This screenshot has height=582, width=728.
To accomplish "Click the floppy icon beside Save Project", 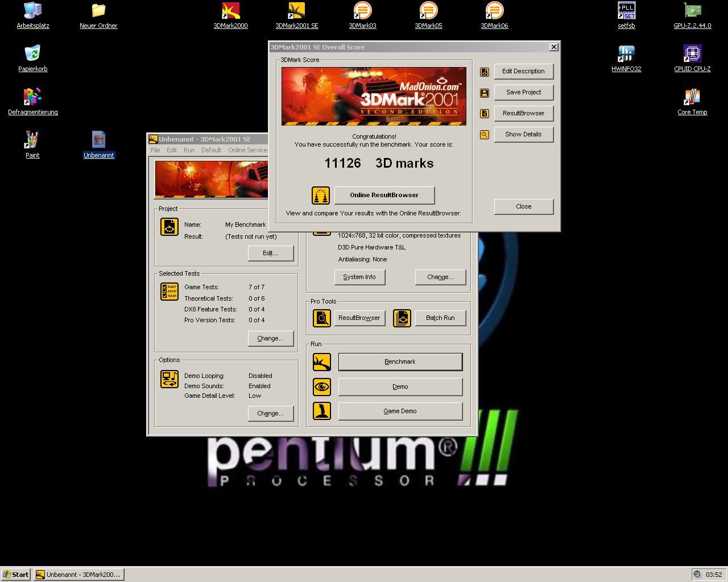I will point(485,93).
